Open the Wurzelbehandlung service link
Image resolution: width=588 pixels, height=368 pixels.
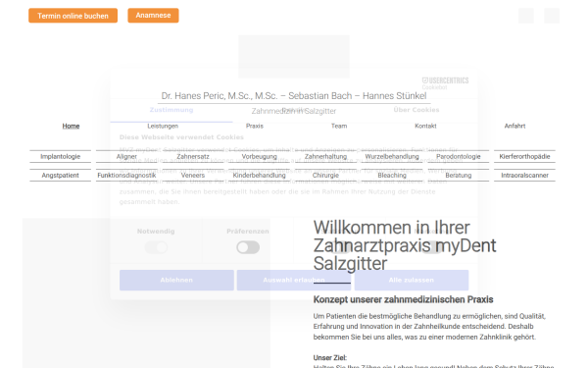point(392,157)
